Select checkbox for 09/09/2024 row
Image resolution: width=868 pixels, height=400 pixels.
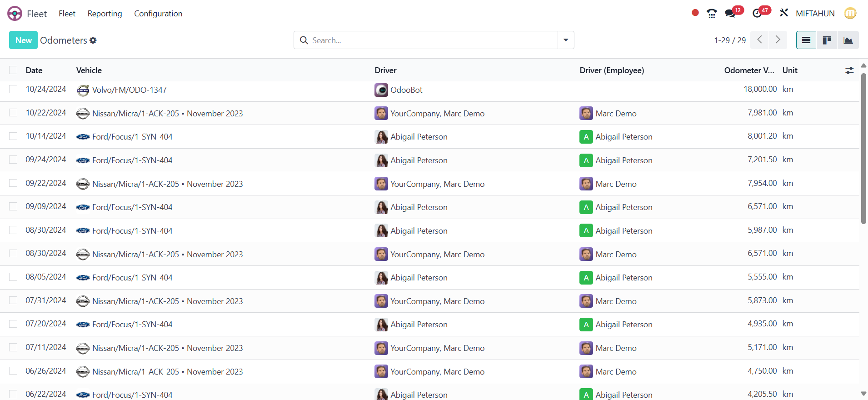point(13,206)
